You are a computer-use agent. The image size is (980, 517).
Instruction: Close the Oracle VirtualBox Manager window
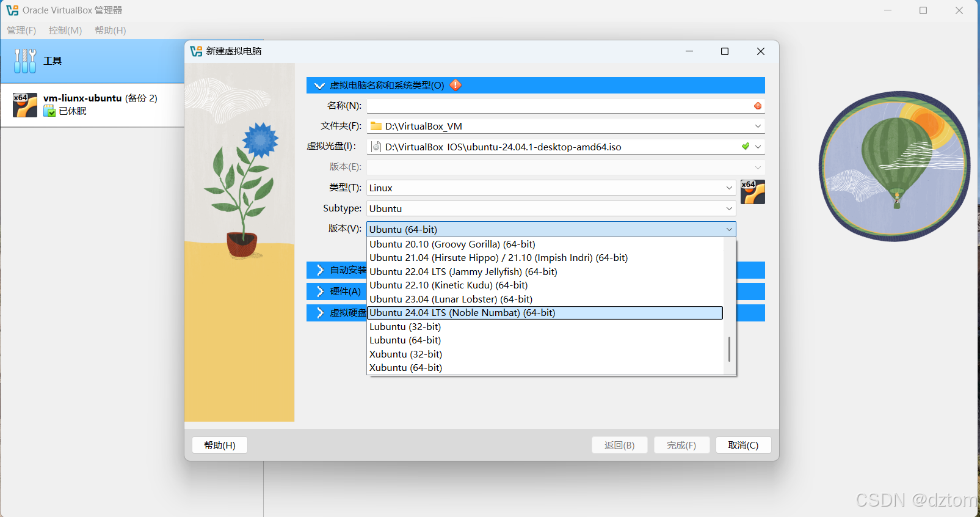point(959,10)
